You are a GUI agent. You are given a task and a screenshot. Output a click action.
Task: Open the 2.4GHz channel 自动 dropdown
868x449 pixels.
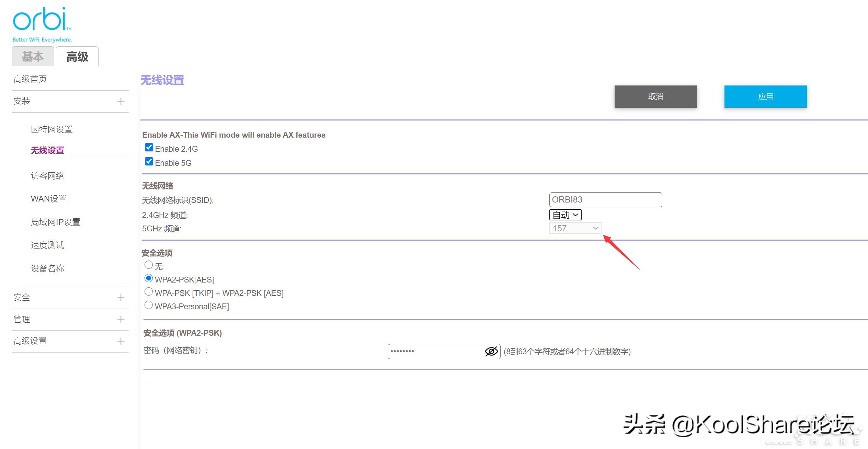[x=565, y=215]
